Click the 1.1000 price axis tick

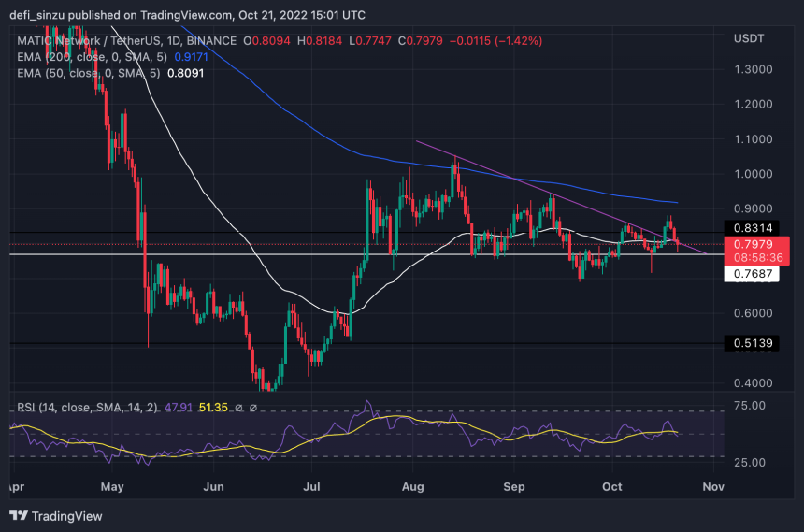coord(753,139)
